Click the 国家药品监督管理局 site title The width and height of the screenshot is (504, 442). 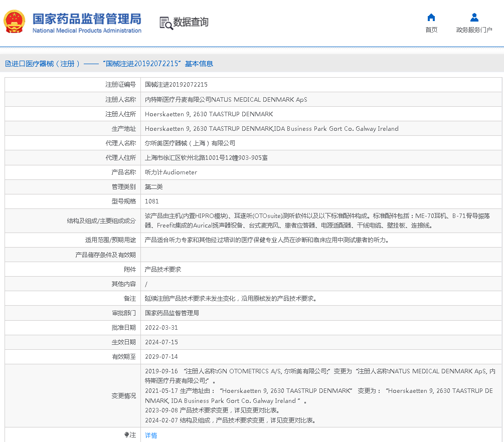point(87,19)
